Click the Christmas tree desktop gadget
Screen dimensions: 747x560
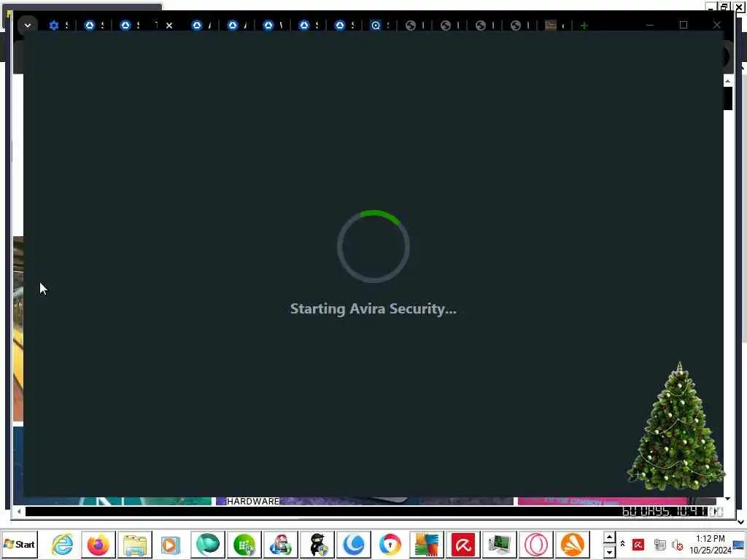(x=676, y=426)
